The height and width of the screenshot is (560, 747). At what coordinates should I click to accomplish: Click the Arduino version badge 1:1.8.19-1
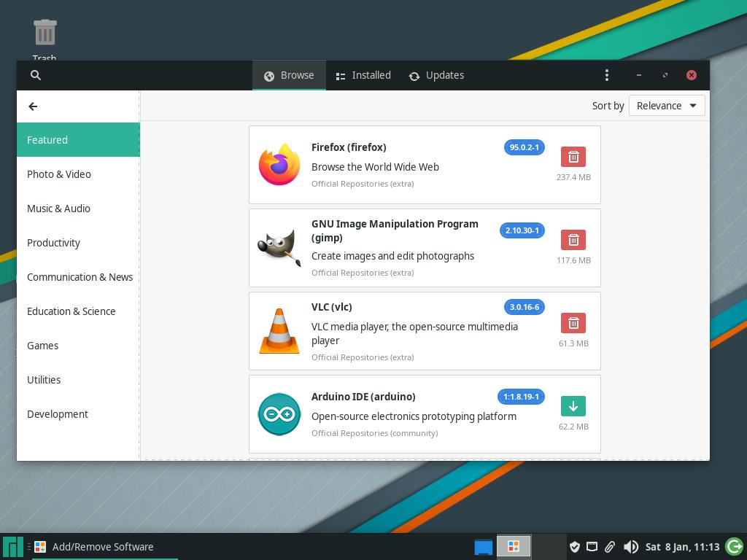[x=521, y=397]
